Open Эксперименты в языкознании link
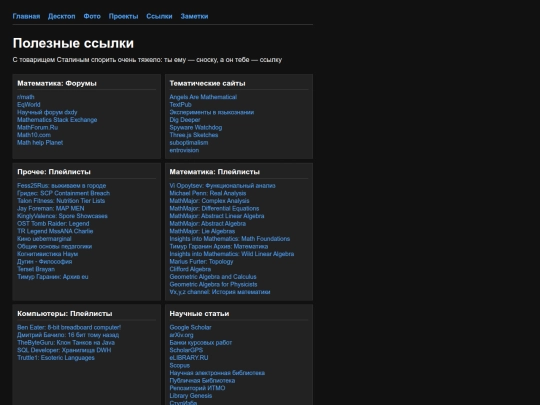The height and width of the screenshot is (405, 540). 211,112
